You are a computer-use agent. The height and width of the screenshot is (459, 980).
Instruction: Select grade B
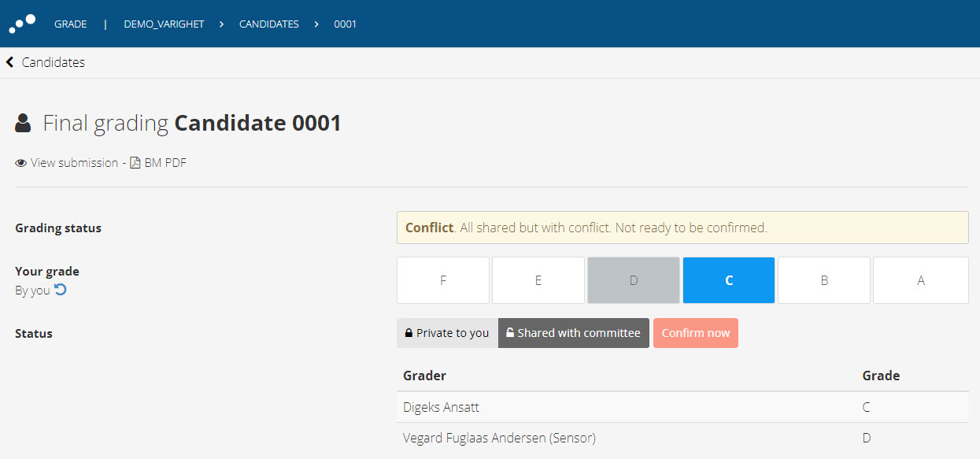click(x=824, y=280)
